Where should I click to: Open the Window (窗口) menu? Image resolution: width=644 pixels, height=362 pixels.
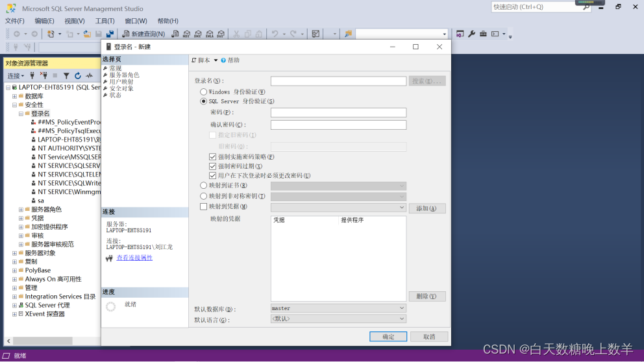[136, 21]
